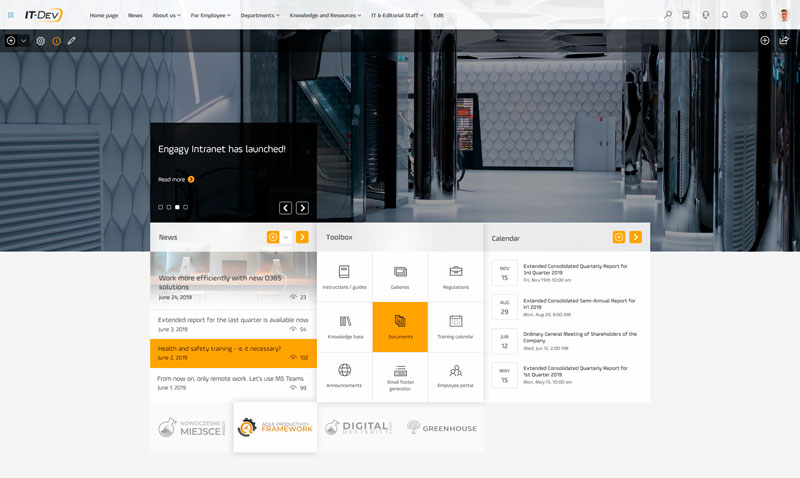
Task: Open the app launcher grid icon
Action: coord(11,15)
